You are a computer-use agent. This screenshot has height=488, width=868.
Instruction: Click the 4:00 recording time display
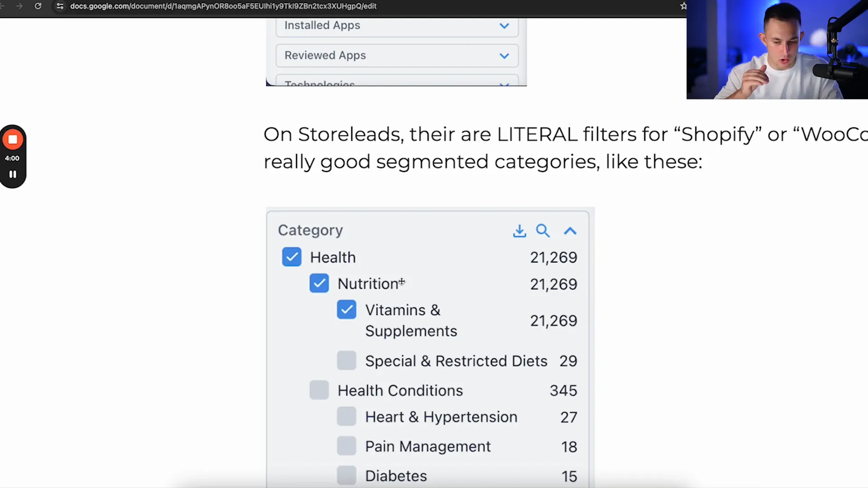tap(12, 158)
